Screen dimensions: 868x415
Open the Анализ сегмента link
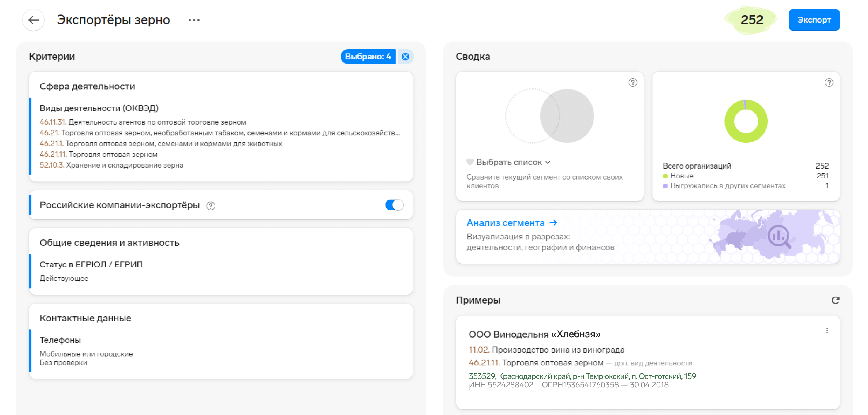pyautogui.click(x=512, y=223)
